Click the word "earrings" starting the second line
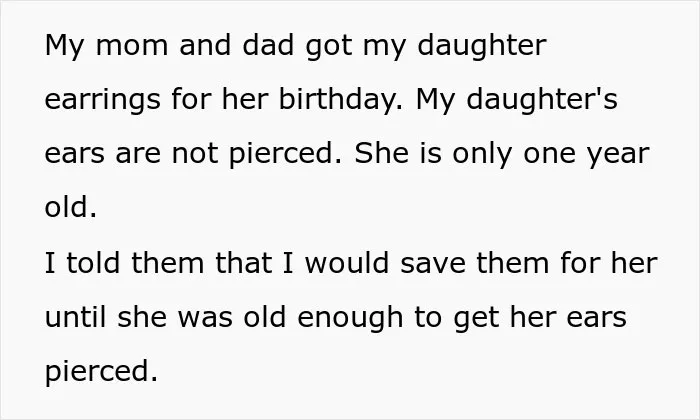The width and height of the screenshot is (700, 420). point(103,99)
